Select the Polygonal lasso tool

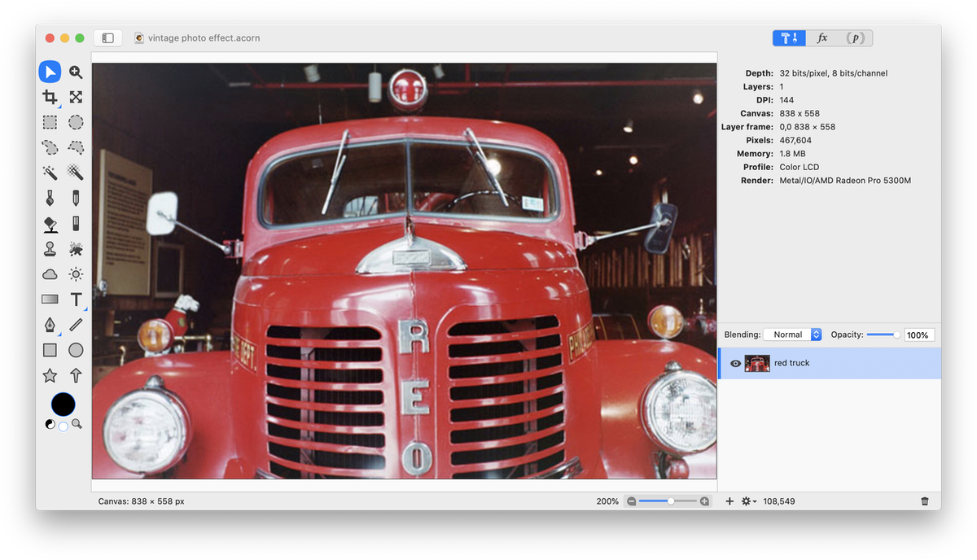(x=76, y=147)
